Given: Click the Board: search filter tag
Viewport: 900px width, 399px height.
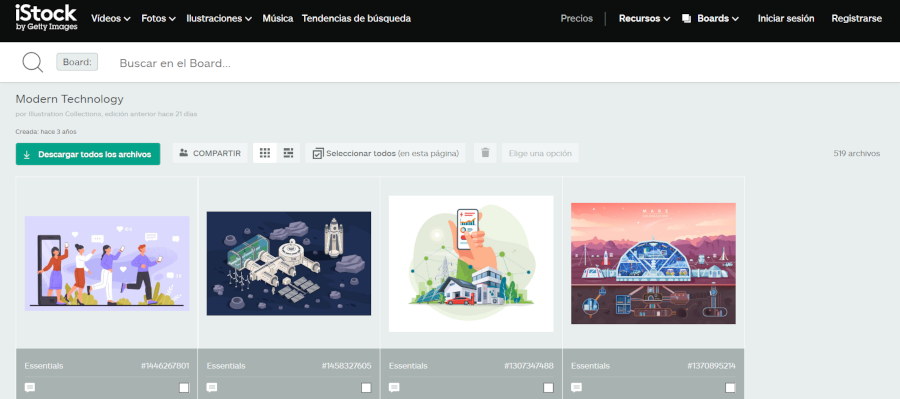Looking at the screenshot, I should click(77, 62).
